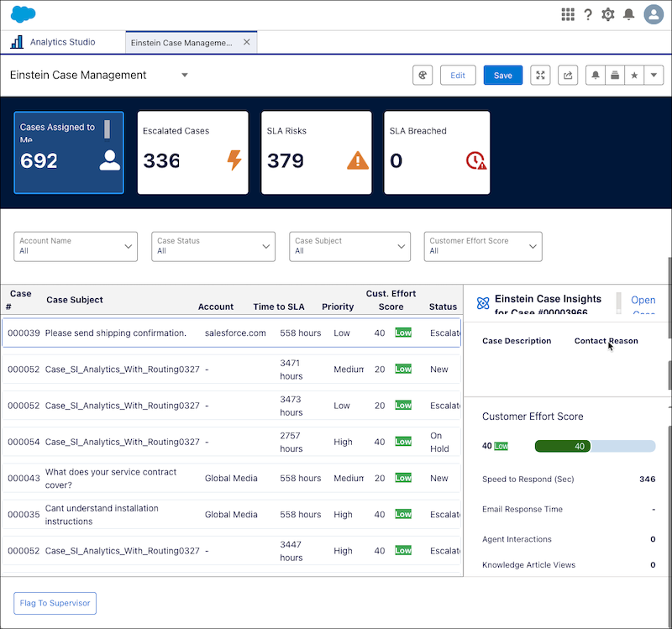Select the SLA Breached card

(437, 153)
